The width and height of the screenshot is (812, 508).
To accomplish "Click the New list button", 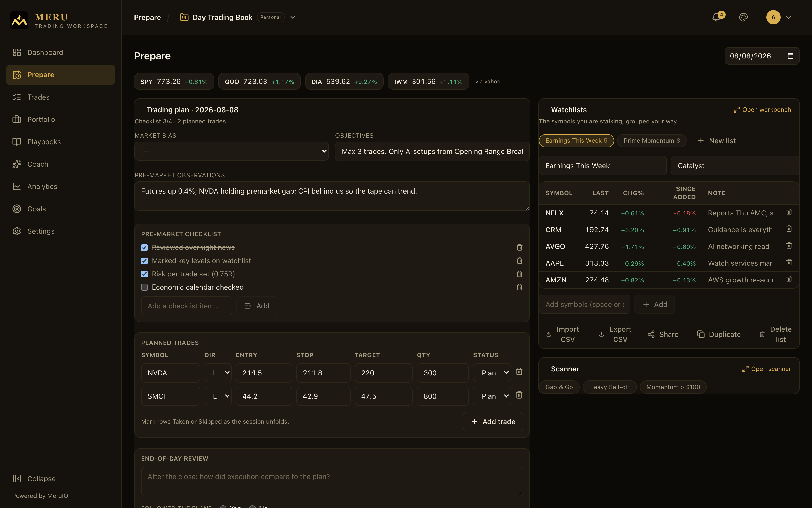I will [x=716, y=141].
